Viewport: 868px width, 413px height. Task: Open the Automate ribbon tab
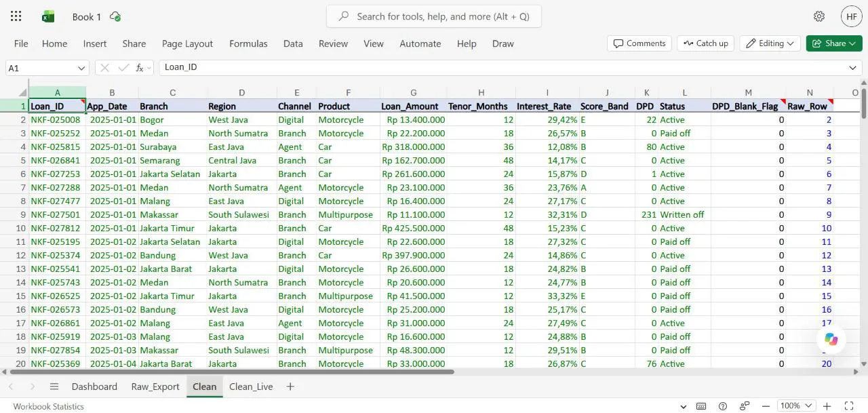tap(420, 43)
